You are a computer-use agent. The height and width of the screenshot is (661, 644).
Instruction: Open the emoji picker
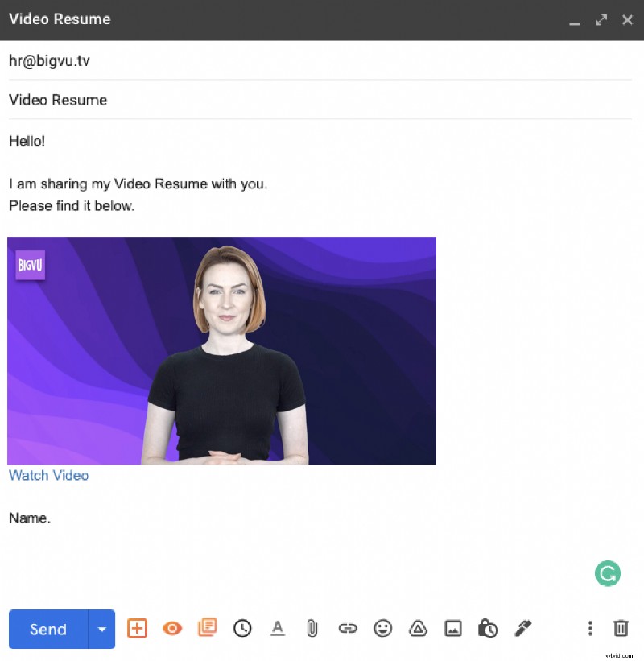coord(382,629)
